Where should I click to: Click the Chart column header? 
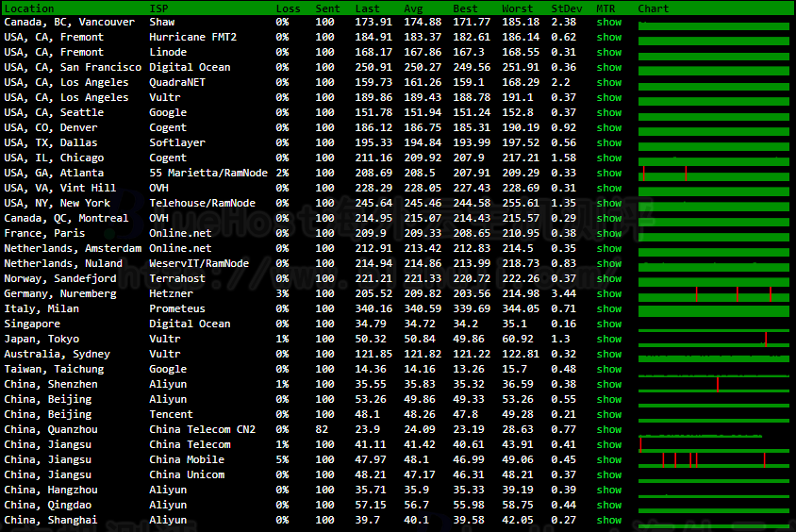(x=654, y=8)
